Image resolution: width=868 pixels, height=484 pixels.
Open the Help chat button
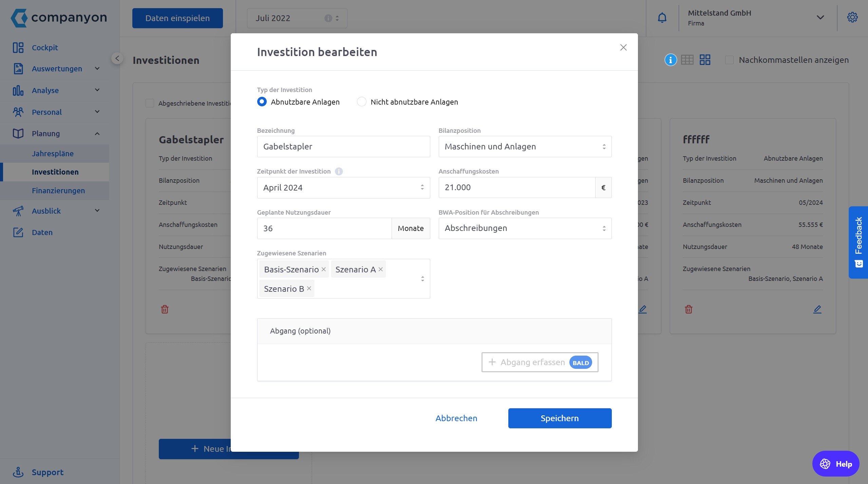point(836,464)
